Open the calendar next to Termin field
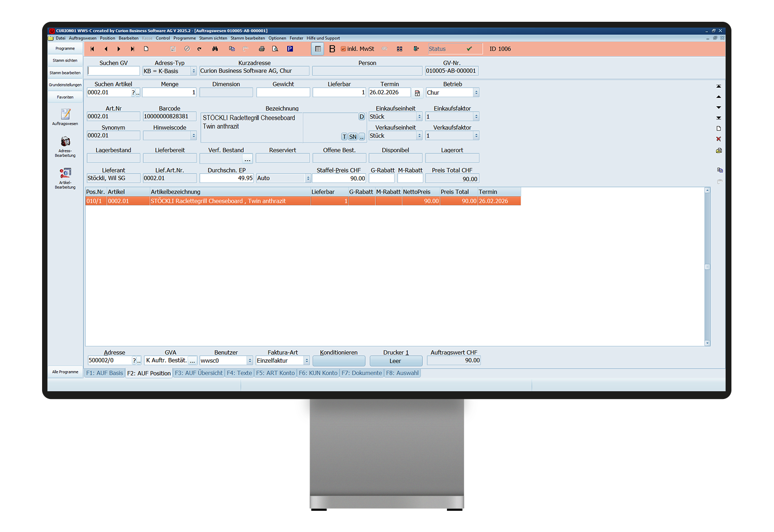Screen dimensions: 774x532 click(x=417, y=93)
